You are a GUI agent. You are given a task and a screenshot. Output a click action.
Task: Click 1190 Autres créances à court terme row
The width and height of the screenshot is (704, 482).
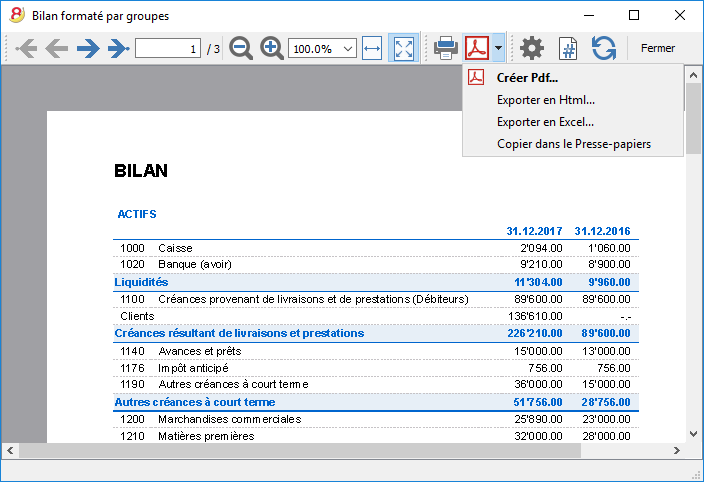[x=376, y=385]
